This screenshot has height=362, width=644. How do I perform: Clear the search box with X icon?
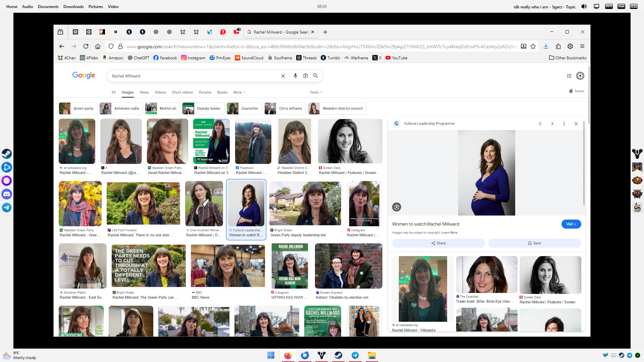[283, 76]
